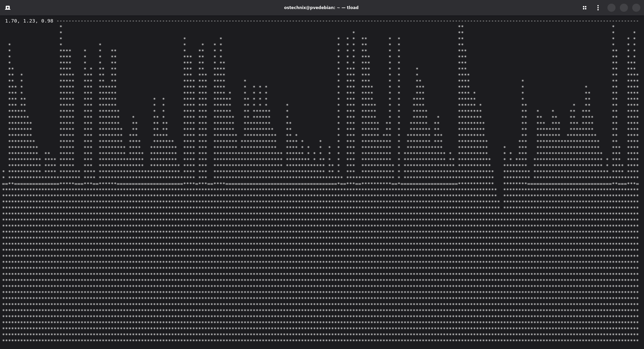Viewport: 644px width, 349px height.
Task: Click the rightmost round window control button
Action: click(x=636, y=8)
